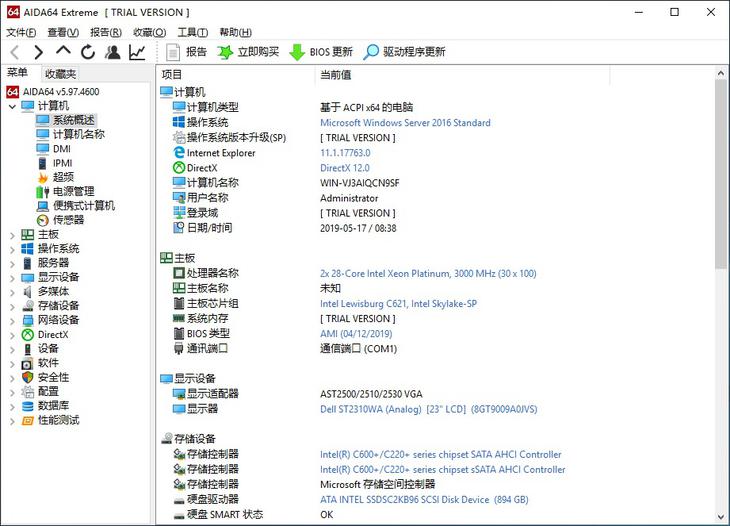Viewport: 730px width, 526px height.
Task: Click the Internet Explorer row icon
Action: 179,153
